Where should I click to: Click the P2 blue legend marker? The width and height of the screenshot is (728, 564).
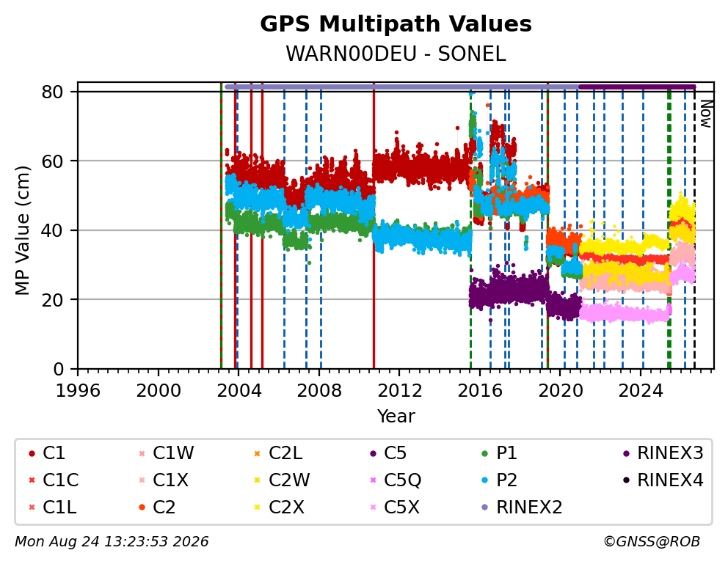coord(485,480)
